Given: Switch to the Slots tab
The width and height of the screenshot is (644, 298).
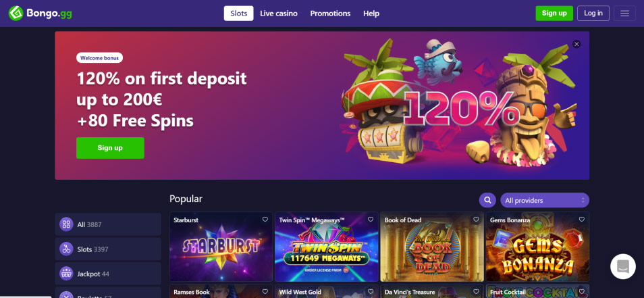Looking at the screenshot, I should point(238,13).
